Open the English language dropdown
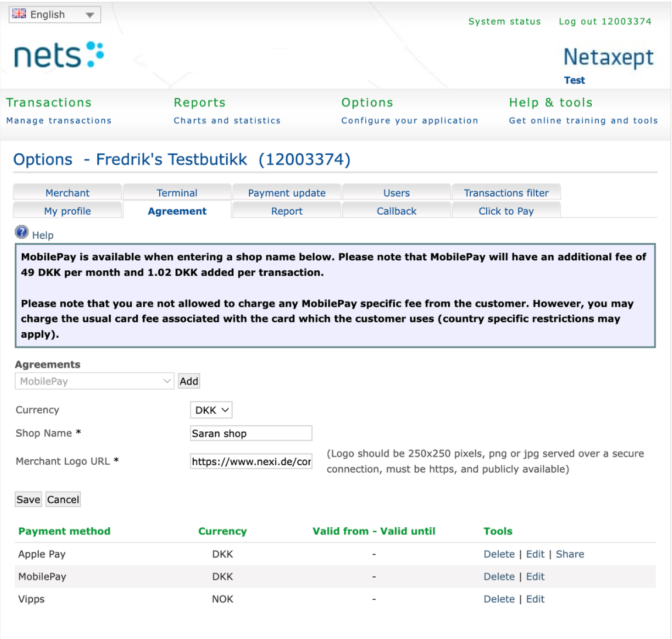Image resolution: width=672 pixels, height=639 pixels. coord(55,15)
